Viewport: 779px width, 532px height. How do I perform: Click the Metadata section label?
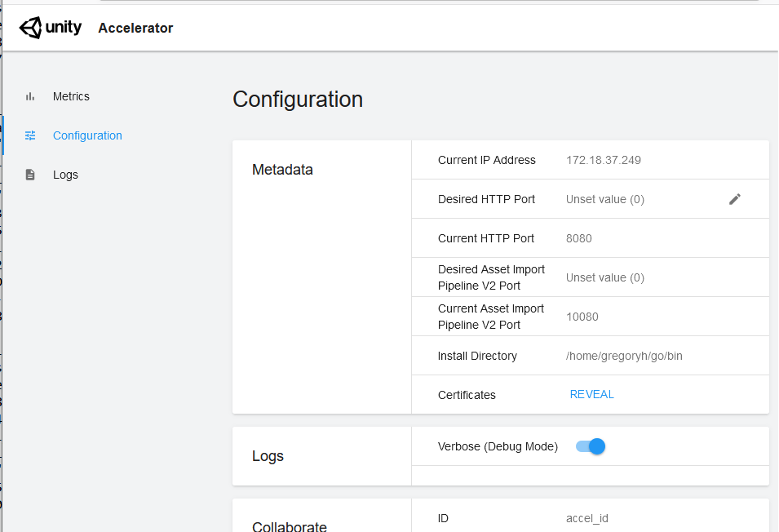click(x=281, y=170)
